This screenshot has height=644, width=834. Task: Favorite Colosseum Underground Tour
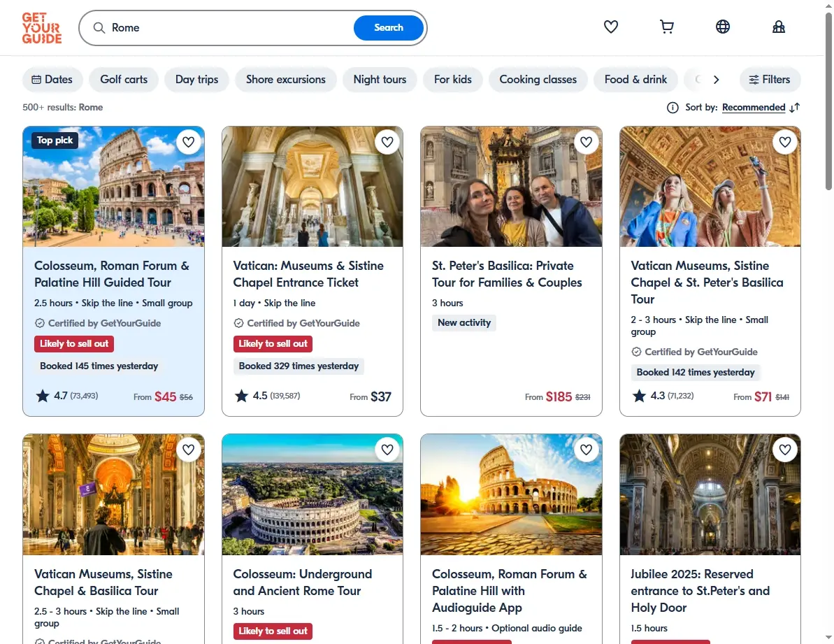point(387,450)
